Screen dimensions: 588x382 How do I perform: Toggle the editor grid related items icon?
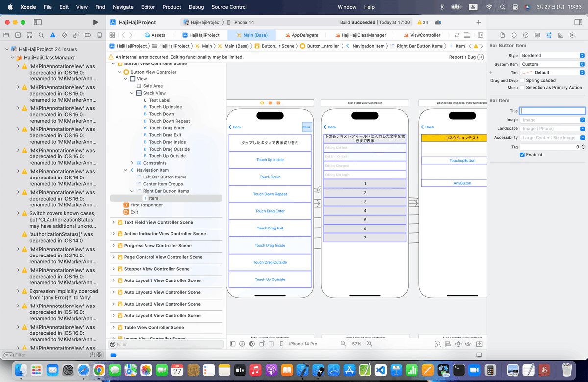(x=112, y=35)
